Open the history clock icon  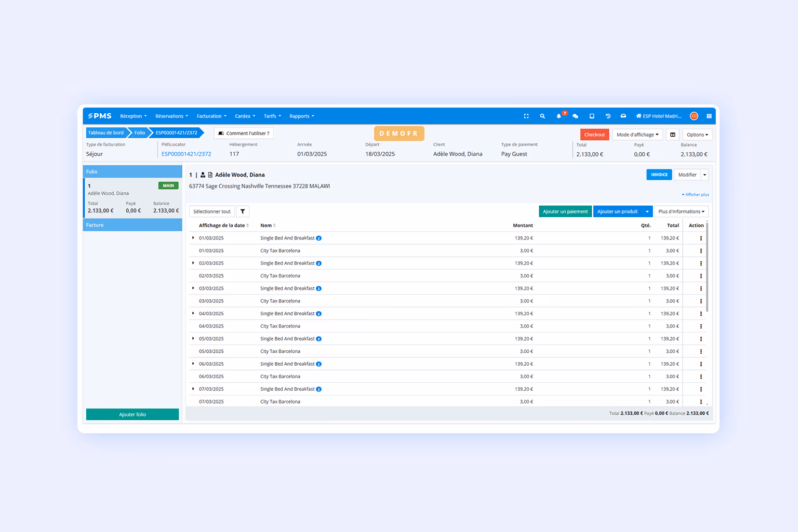[608, 116]
